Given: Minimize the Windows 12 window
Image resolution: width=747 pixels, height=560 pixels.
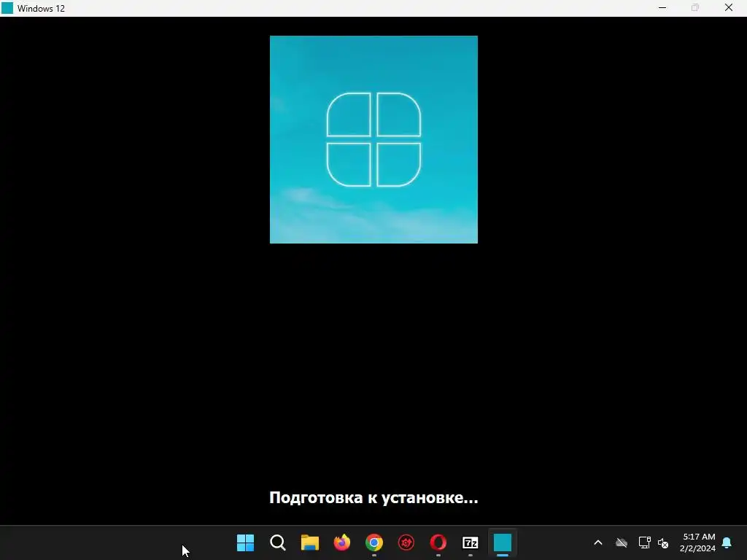Looking at the screenshot, I should pos(662,8).
